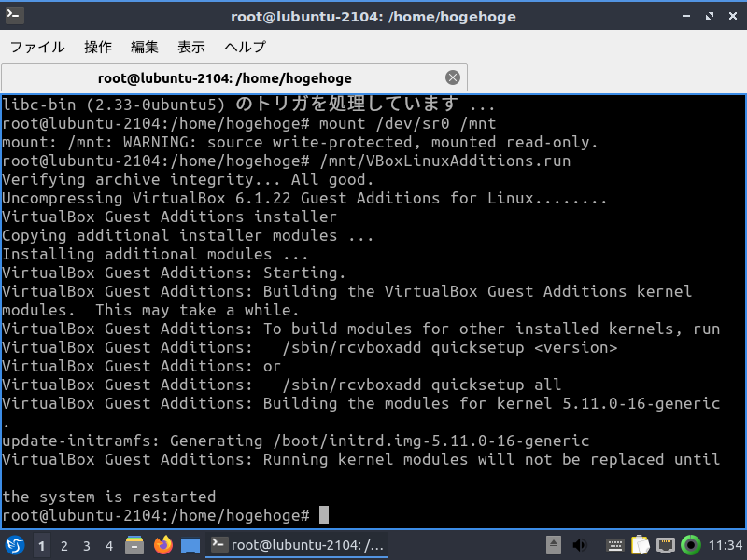Click '/sbin/rcvboxadd quicksetup <version>' text
Viewport: 747px width, 560px height.
click(450, 347)
